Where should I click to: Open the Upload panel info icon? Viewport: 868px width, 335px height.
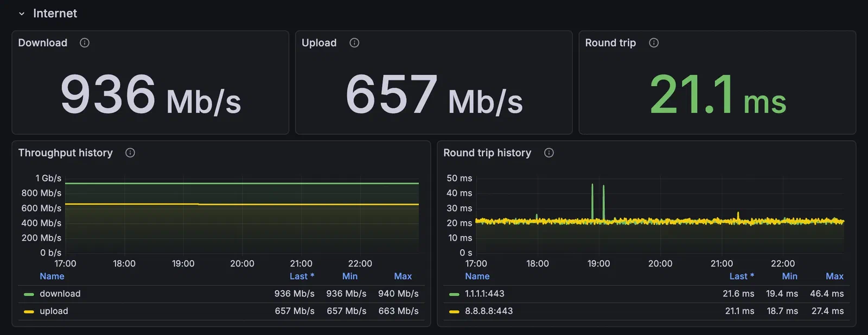354,43
